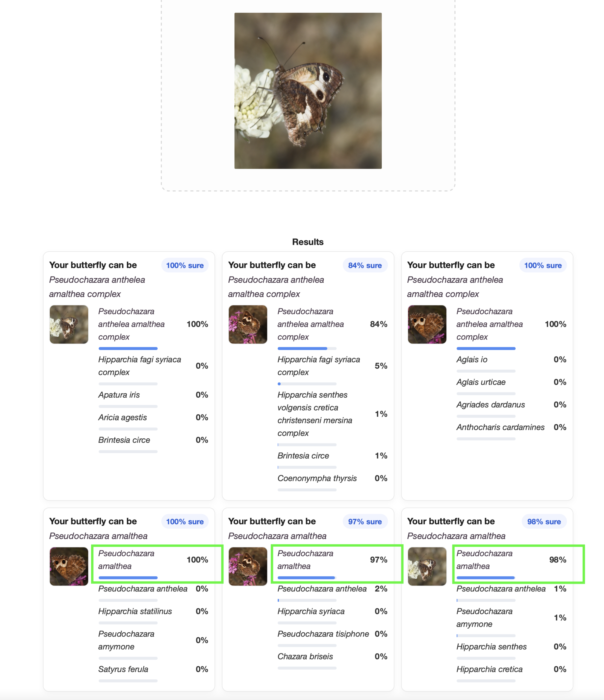Select the Aglais urticae species entry
Image resolution: width=604 pixels, height=700 pixels.
(481, 382)
